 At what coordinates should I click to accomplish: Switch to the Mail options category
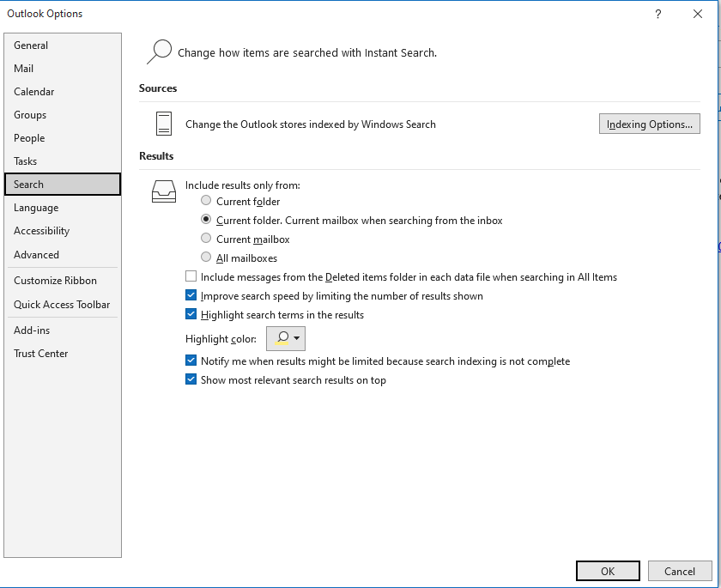pos(24,69)
